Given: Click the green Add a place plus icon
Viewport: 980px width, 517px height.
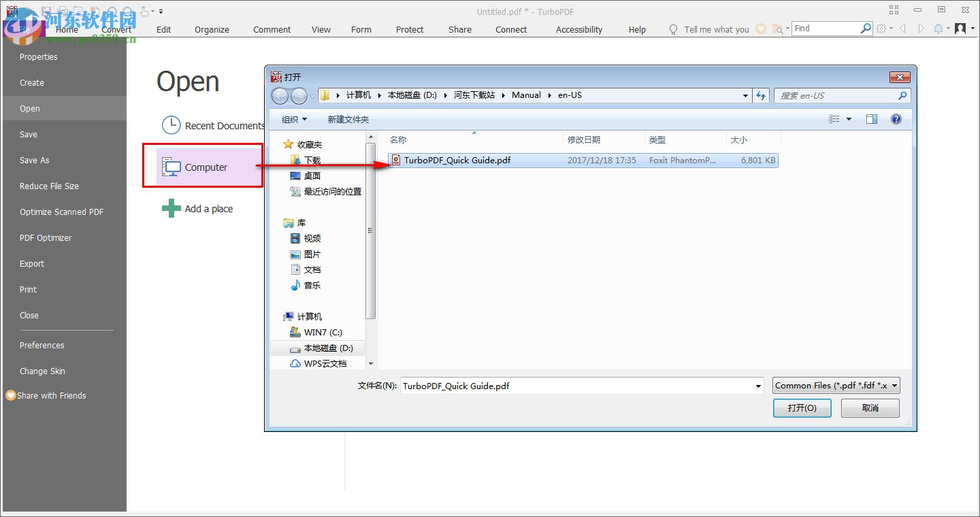Looking at the screenshot, I should tap(170, 208).
